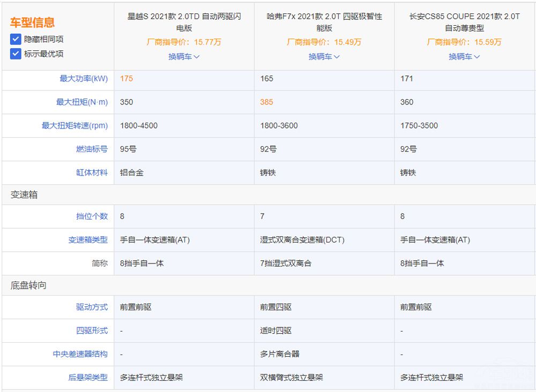Open the 变速箱类型 parameter link
The image size is (536, 392).
[87, 240]
